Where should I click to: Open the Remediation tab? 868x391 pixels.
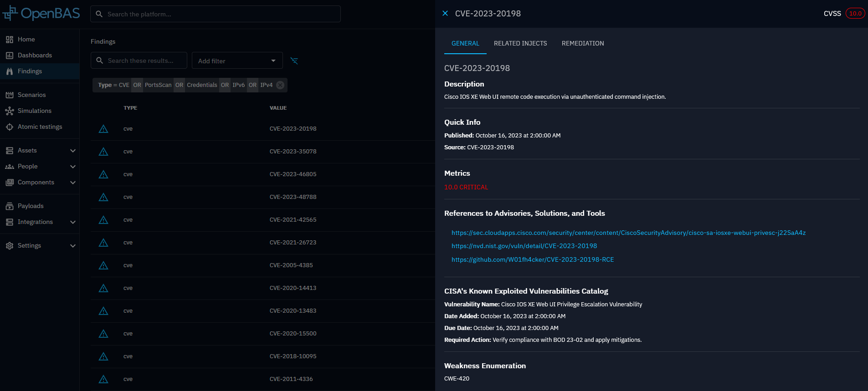click(582, 43)
